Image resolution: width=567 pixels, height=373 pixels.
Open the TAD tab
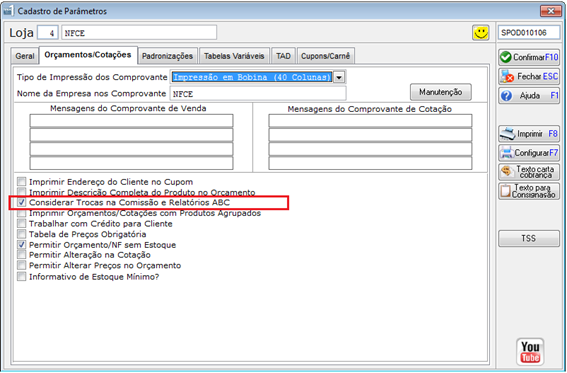[x=283, y=56]
